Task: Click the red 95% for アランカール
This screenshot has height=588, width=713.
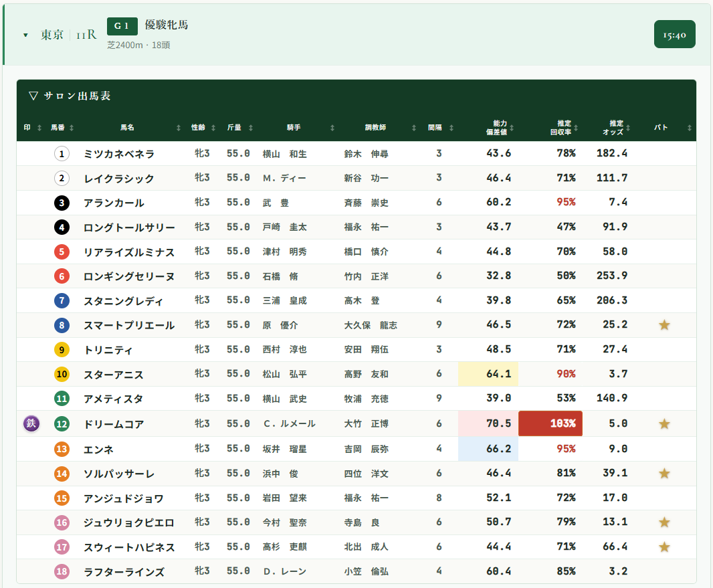Action: tap(566, 202)
